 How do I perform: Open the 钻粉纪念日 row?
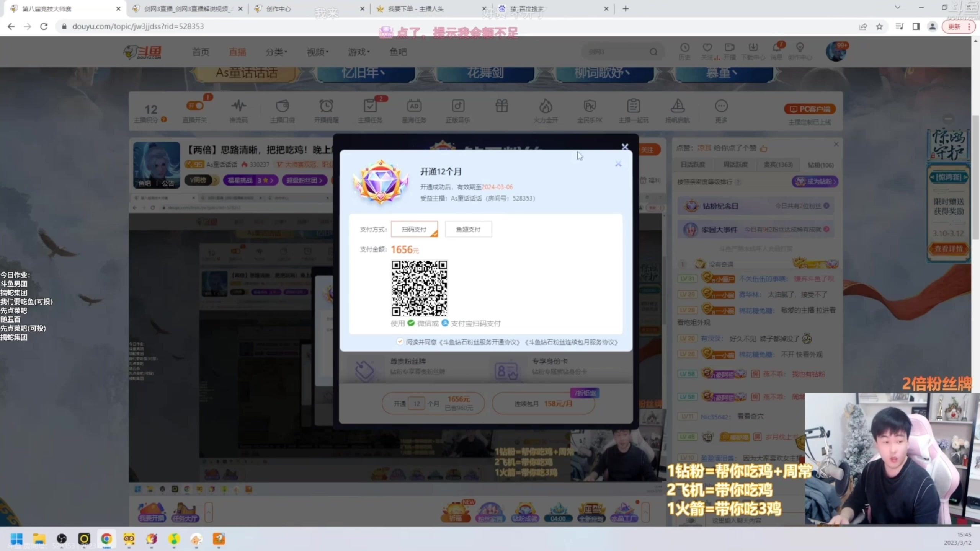click(756, 206)
